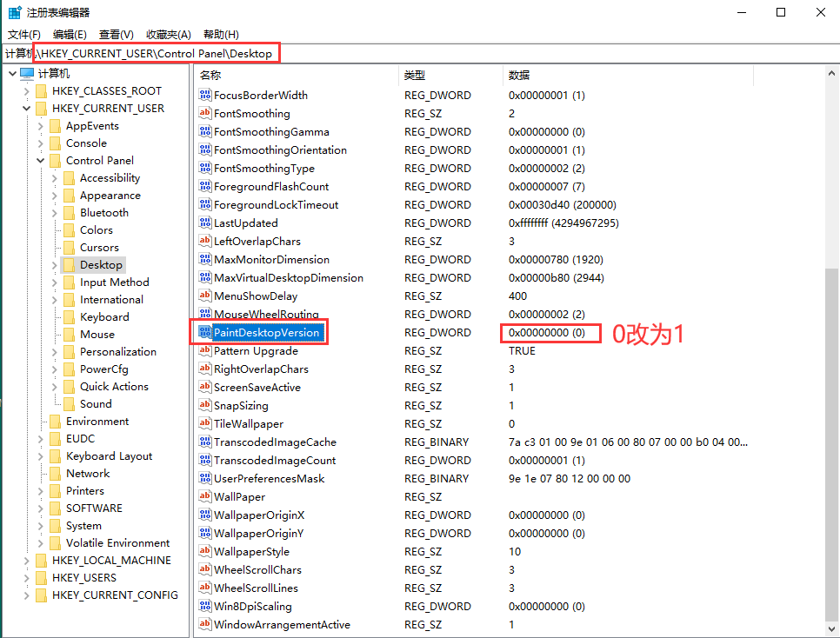The image size is (840, 638).
Task: Click the string value icon beside WallPaper
Action: pyautogui.click(x=205, y=497)
